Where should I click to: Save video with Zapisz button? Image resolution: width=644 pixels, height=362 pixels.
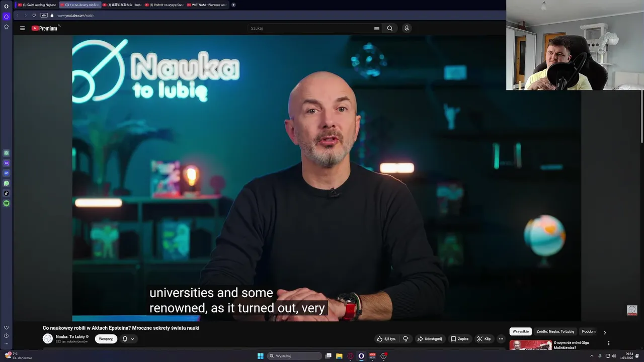click(459, 339)
